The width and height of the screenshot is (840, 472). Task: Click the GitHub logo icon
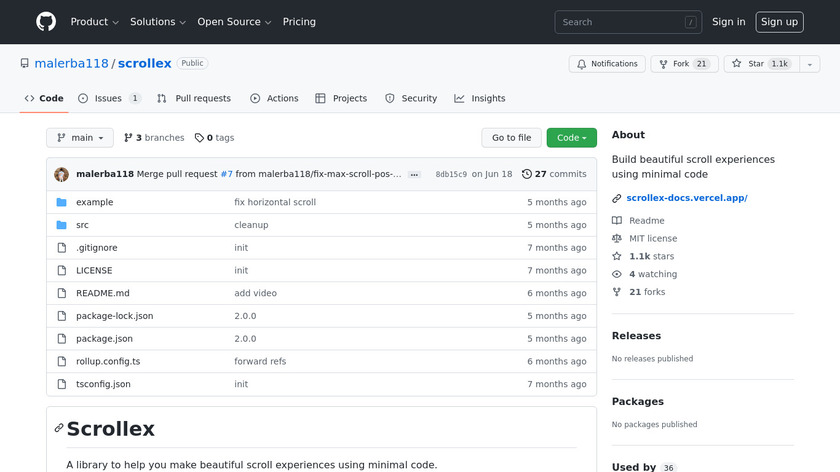[x=46, y=22]
